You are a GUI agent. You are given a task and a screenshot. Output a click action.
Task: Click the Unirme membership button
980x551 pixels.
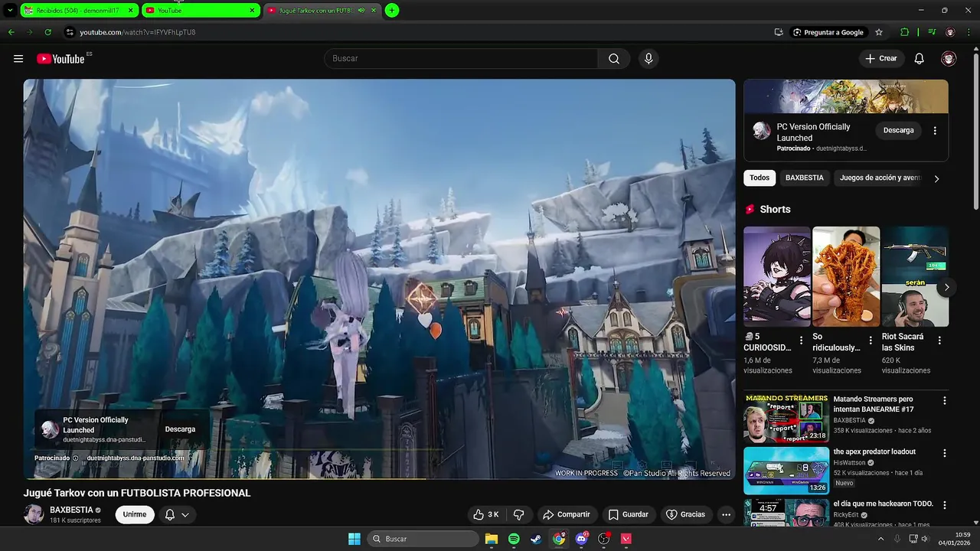(135, 514)
